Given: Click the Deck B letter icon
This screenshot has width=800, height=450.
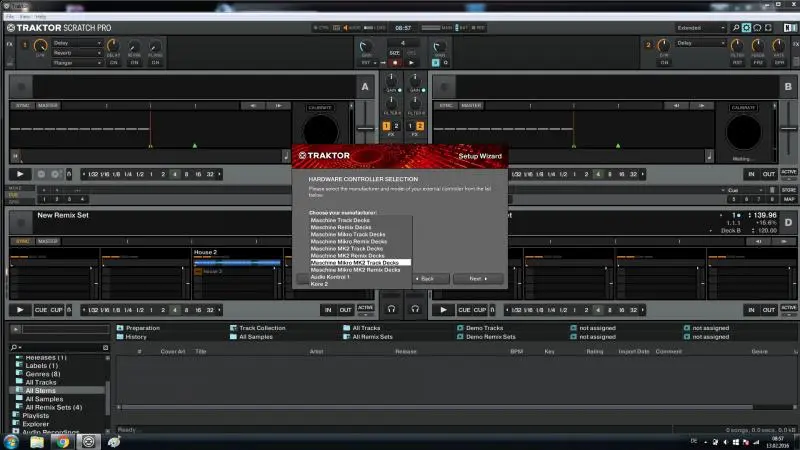Looking at the screenshot, I should click(789, 87).
